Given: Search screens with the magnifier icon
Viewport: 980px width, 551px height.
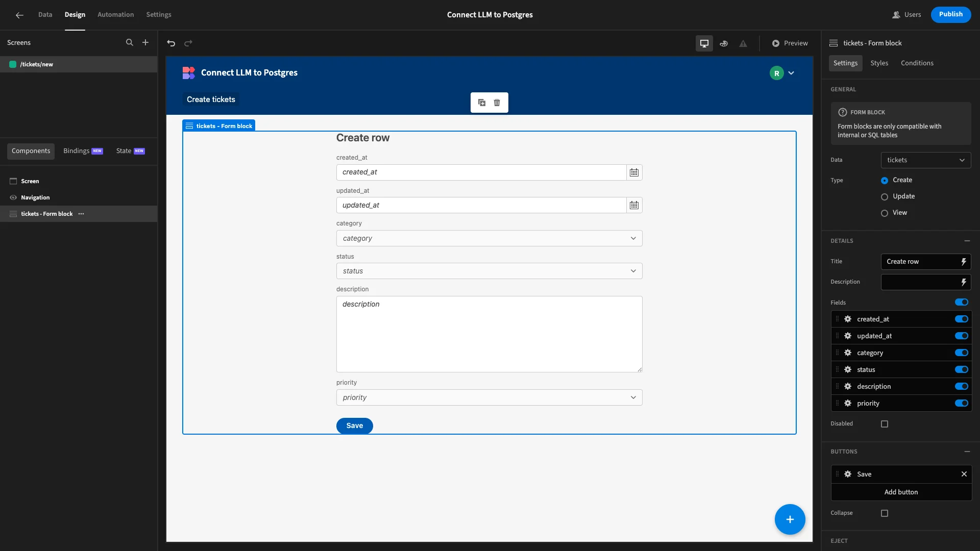Looking at the screenshot, I should [x=130, y=43].
